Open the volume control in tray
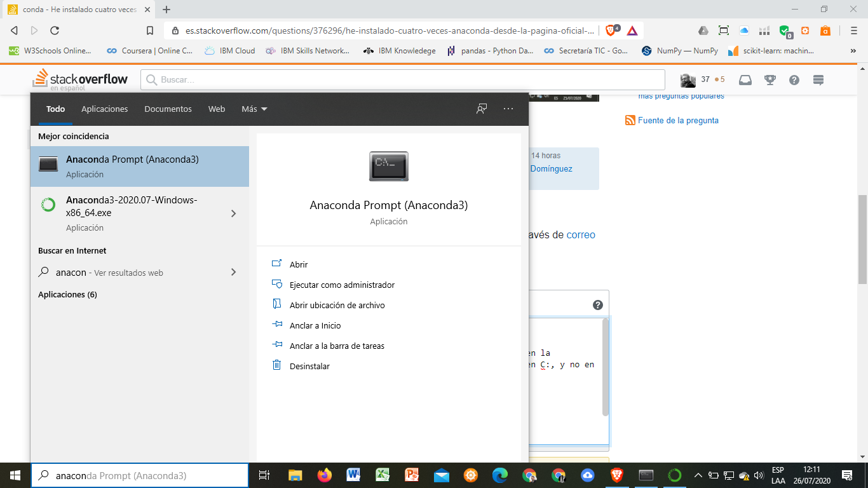 point(758,475)
